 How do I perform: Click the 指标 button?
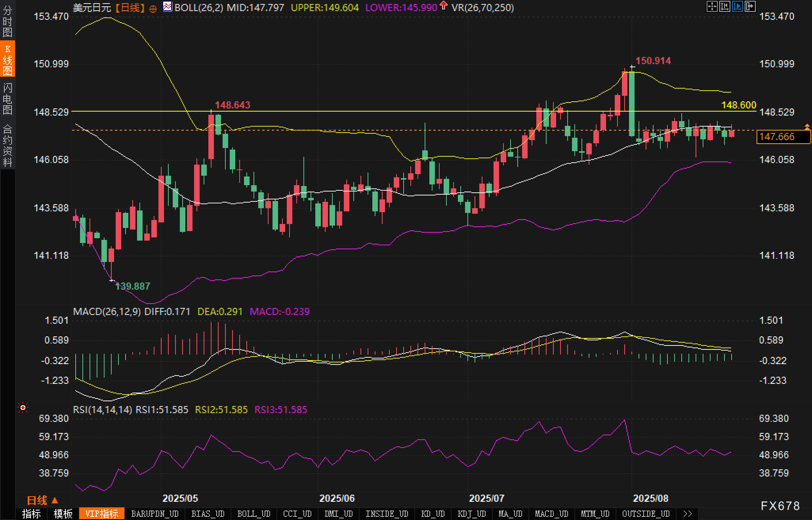click(x=31, y=514)
